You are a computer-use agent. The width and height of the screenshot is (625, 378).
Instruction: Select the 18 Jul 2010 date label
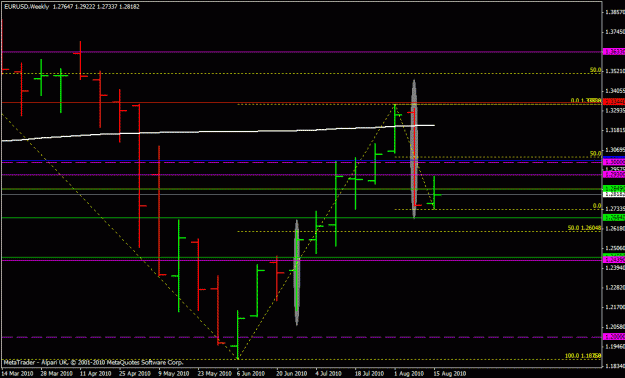coord(369,374)
